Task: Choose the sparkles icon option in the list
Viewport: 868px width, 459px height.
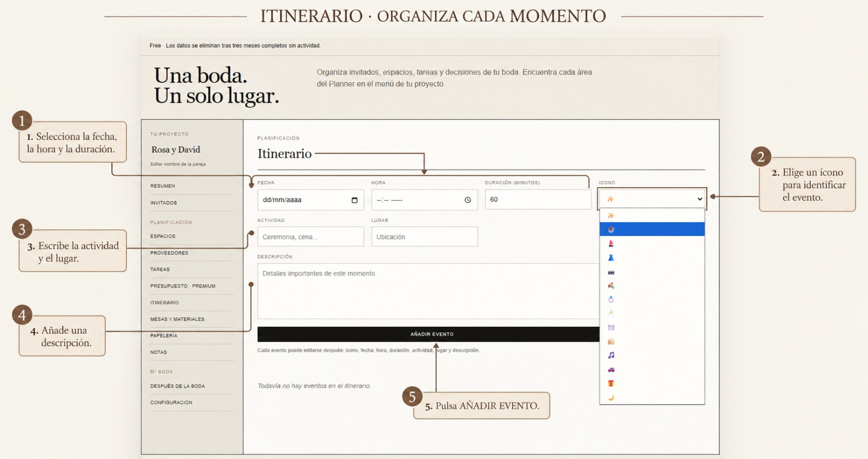Action: [x=652, y=215]
